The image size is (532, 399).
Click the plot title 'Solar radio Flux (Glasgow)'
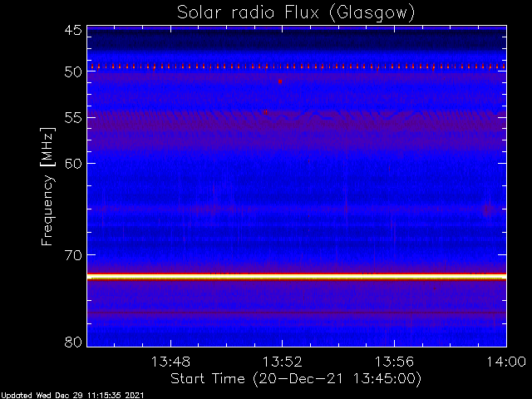click(x=296, y=13)
